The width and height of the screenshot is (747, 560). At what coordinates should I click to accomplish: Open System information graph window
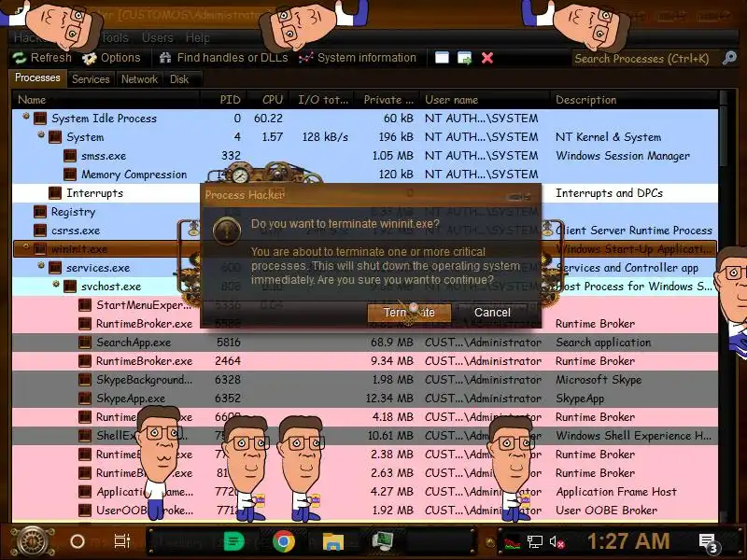[358, 58]
